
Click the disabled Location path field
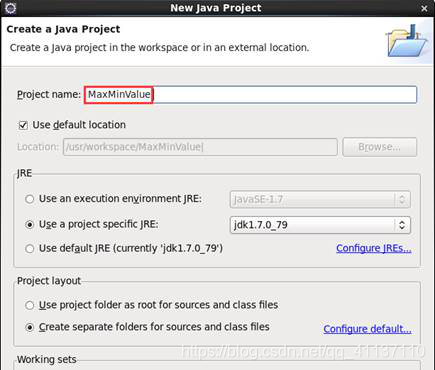200,147
